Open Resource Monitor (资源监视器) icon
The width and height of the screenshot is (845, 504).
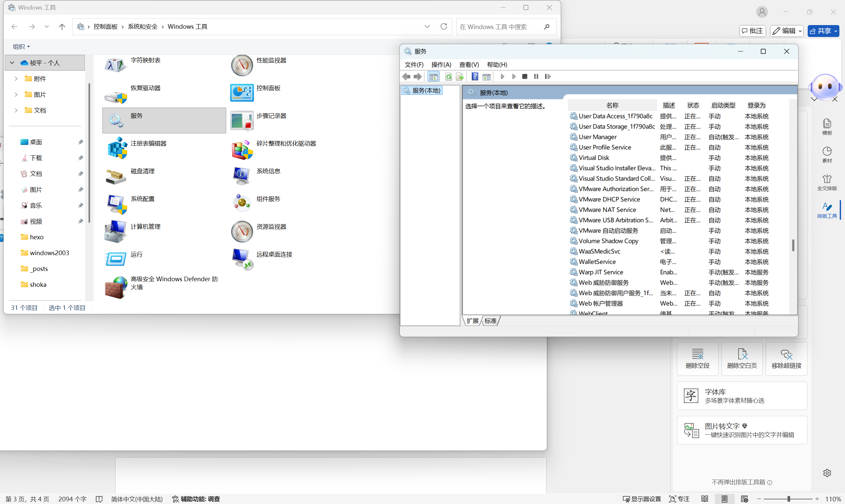(242, 231)
